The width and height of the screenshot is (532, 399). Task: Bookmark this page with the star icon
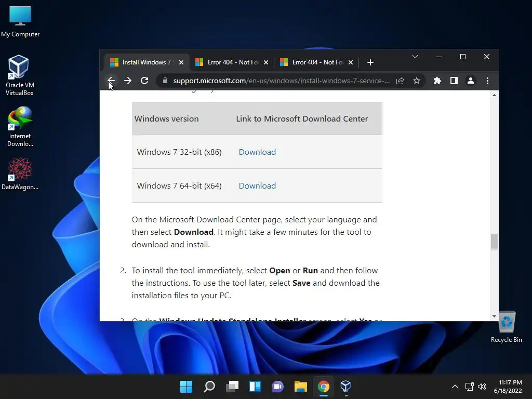(x=417, y=81)
